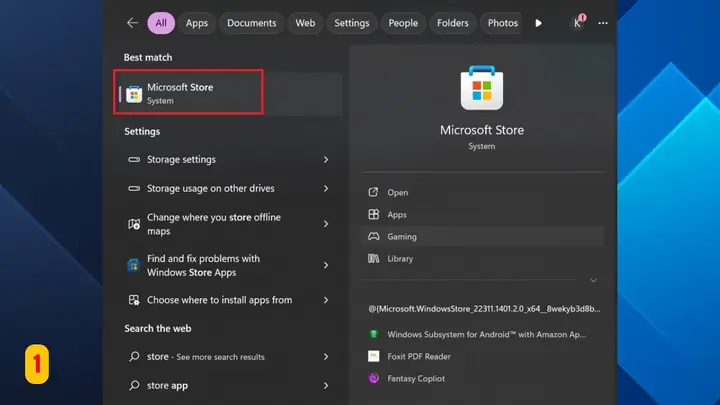Click the magnifier icon beside store app
Image resolution: width=720 pixels, height=405 pixels.
point(134,385)
